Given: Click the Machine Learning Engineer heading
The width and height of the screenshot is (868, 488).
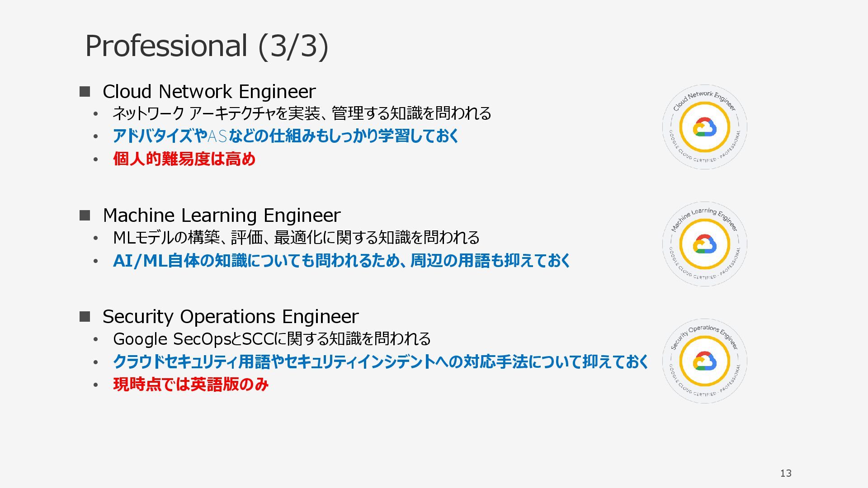Looking at the screenshot, I should [x=222, y=215].
